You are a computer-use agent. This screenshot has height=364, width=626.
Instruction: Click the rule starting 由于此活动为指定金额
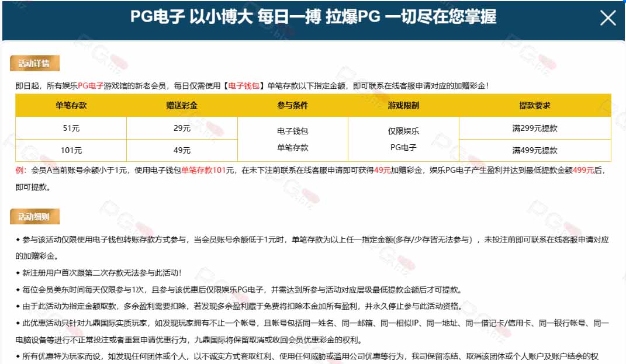tap(239, 306)
